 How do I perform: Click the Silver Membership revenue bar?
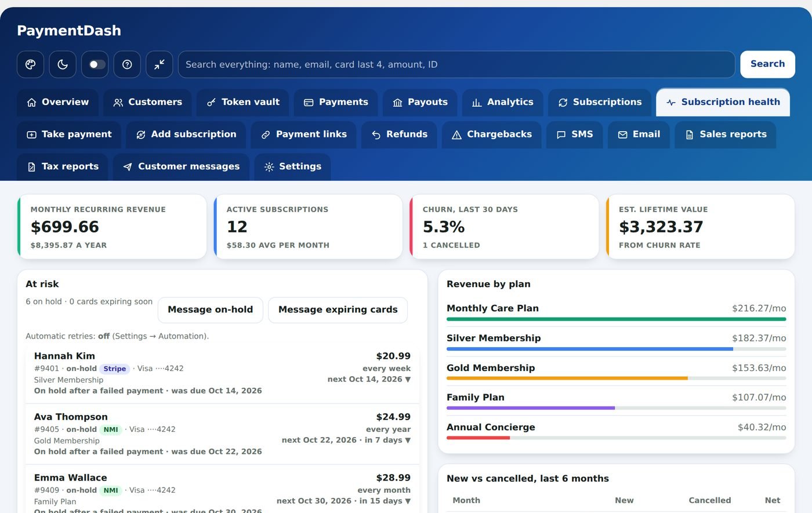point(616,349)
